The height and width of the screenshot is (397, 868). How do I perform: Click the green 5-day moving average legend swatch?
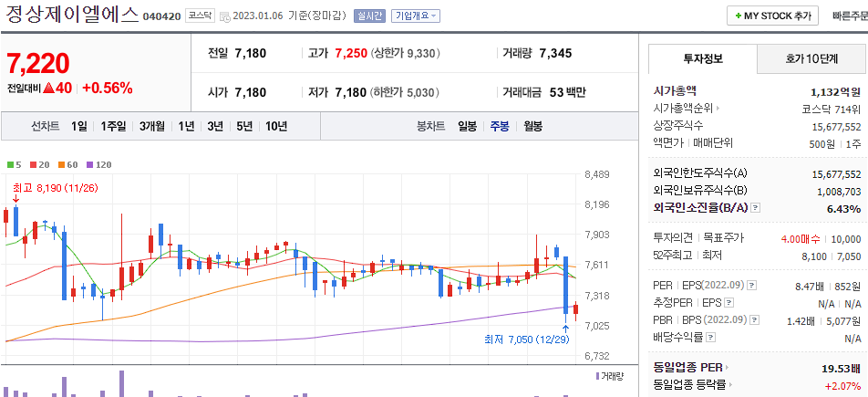[x=11, y=164]
